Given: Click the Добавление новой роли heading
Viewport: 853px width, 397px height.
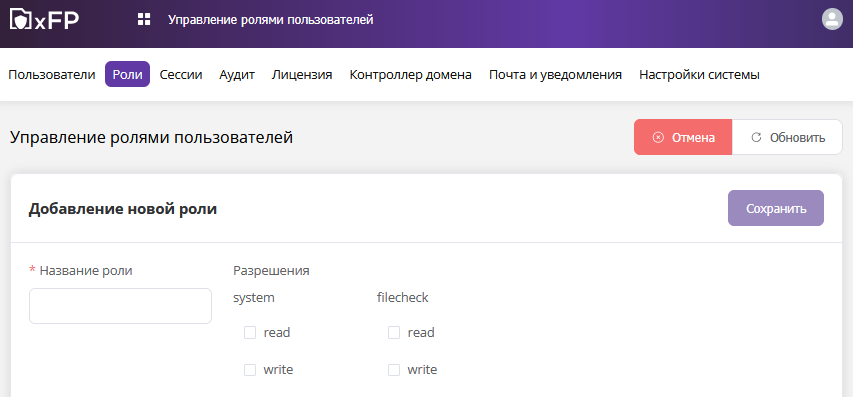Looking at the screenshot, I should coord(123,209).
